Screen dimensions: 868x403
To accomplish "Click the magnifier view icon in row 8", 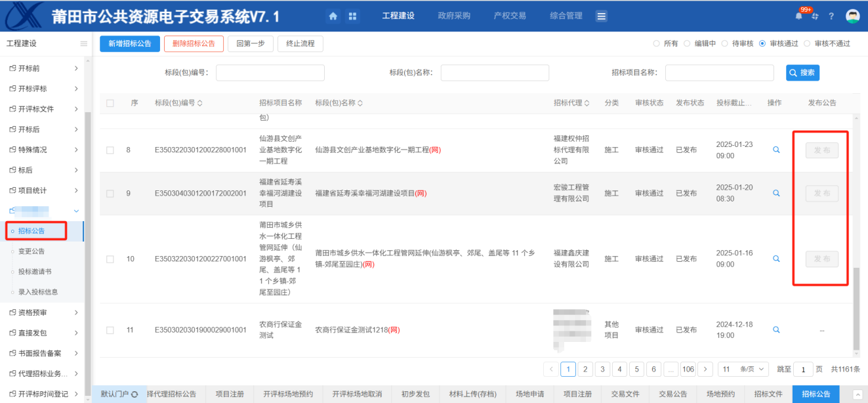I will coord(776,150).
